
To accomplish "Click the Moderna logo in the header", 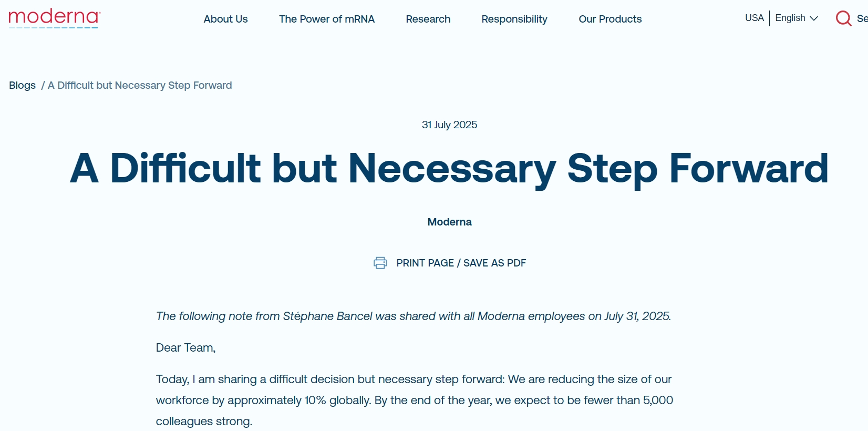I will click(54, 18).
